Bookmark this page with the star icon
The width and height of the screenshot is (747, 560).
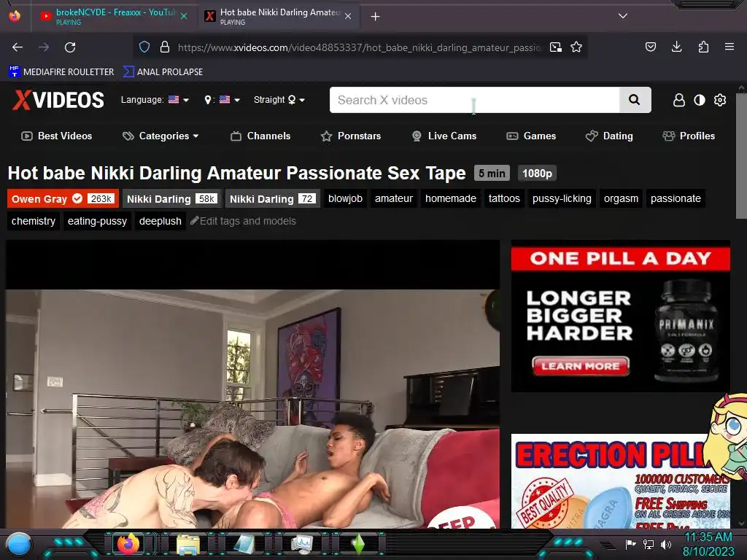pyautogui.click(x=576, y=47)
